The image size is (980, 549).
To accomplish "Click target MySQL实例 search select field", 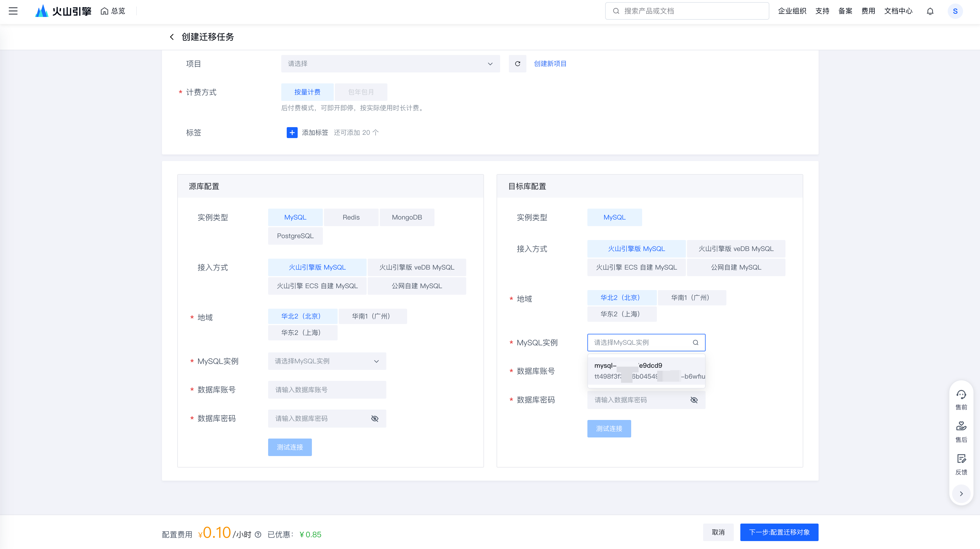I will (x=646, y=343).
